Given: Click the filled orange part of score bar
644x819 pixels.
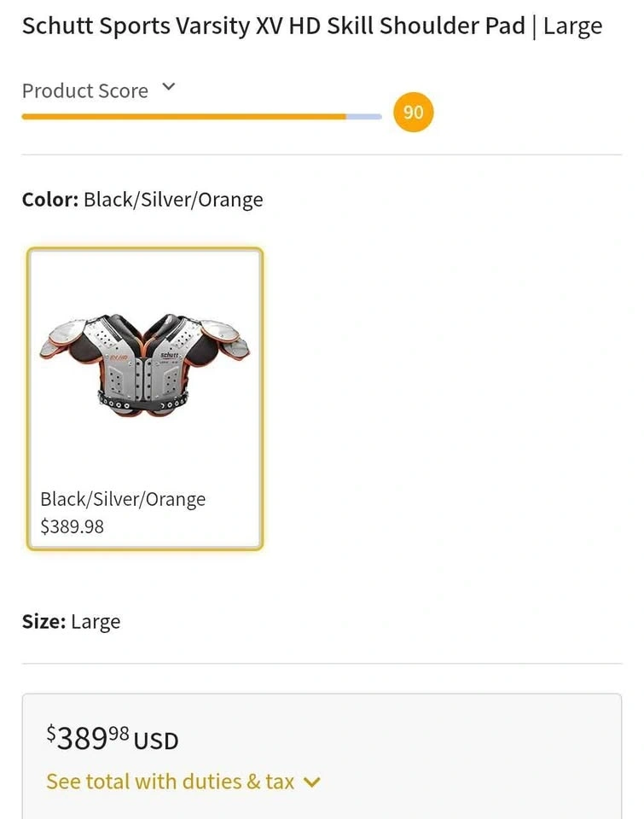Looking at the screenshot, I should (x=183, y=116).
